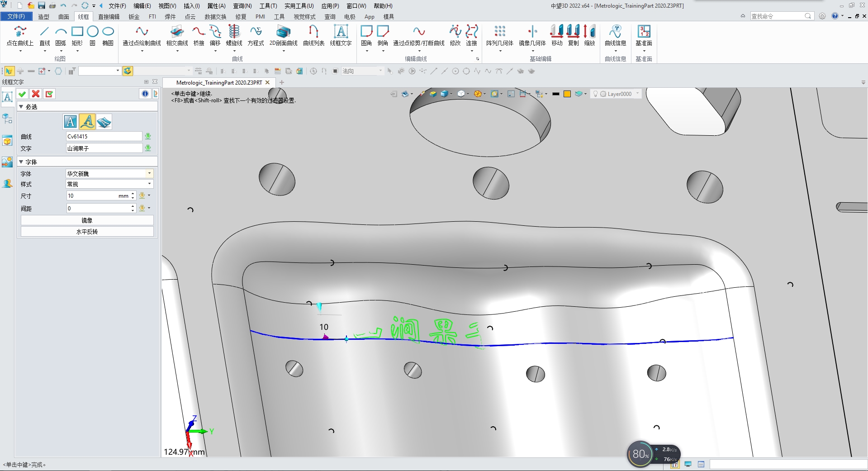Select the 螺旋线 (helix curve) tool
The width and height of the screenshot is (868, 471).
[233, 33]
